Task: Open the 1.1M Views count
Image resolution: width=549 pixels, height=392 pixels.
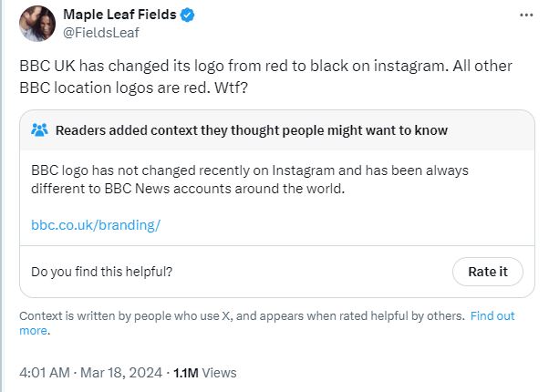Action: pyautogui.click(x=203, y=373)
